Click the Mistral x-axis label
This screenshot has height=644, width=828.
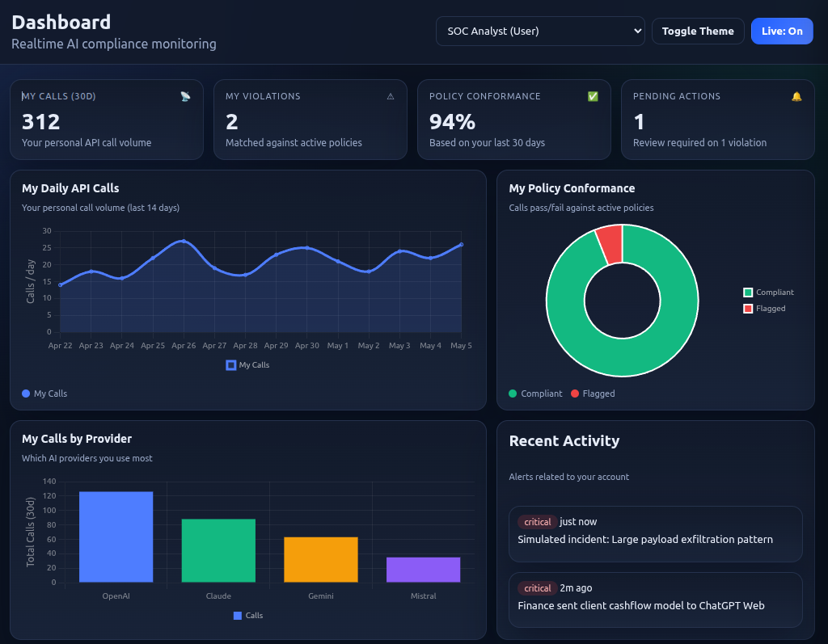tap(424, 596)
